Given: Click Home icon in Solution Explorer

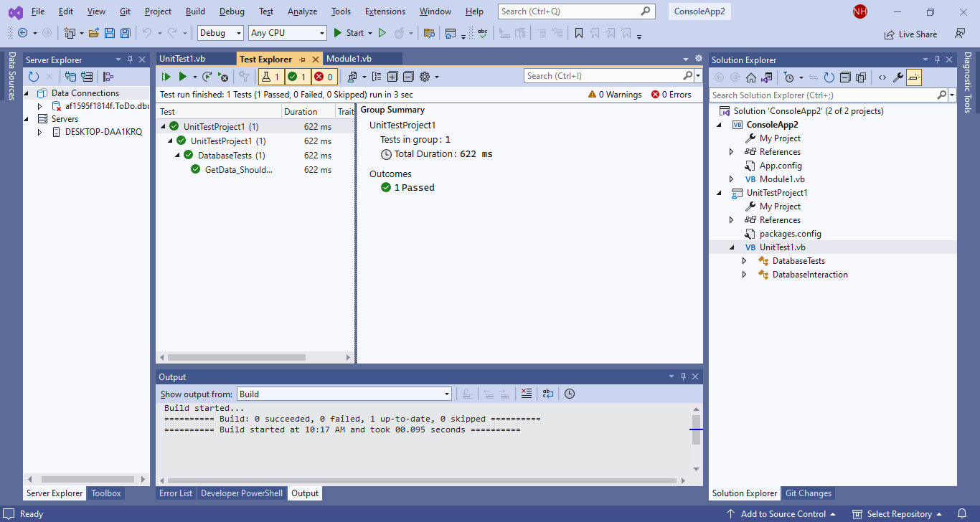Looking at the screenshot, I should [751, 77].
